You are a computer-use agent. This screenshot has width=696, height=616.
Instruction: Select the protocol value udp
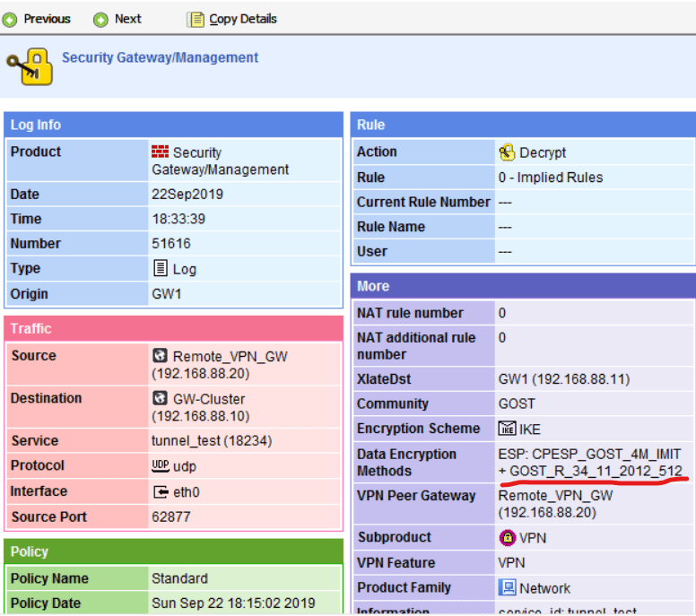click(x=185, y=466)
